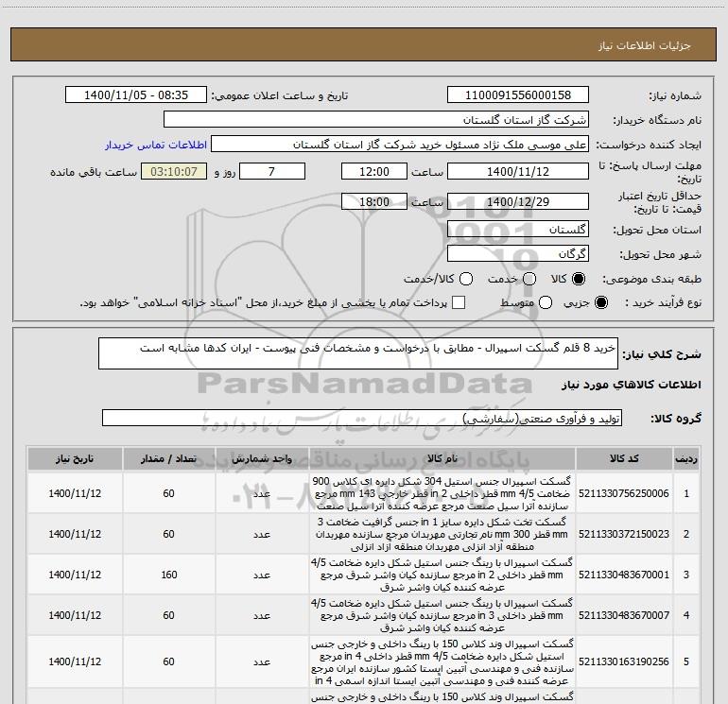Image resolution: width=728 pixels, height=704 pixels.
Task: Select item code 5211330372150023
Action: (x=624, y=534)
